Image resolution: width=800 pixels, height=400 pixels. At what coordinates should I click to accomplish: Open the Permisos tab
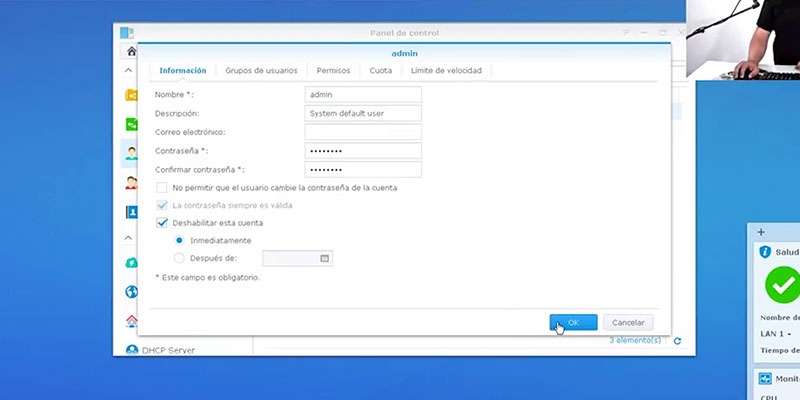[333, 70]
